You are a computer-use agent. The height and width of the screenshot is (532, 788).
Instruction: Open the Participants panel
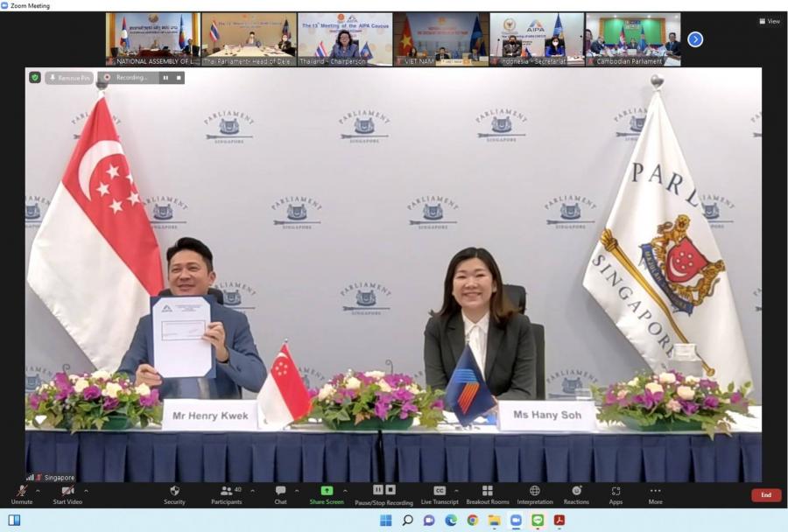coord(226,494)
